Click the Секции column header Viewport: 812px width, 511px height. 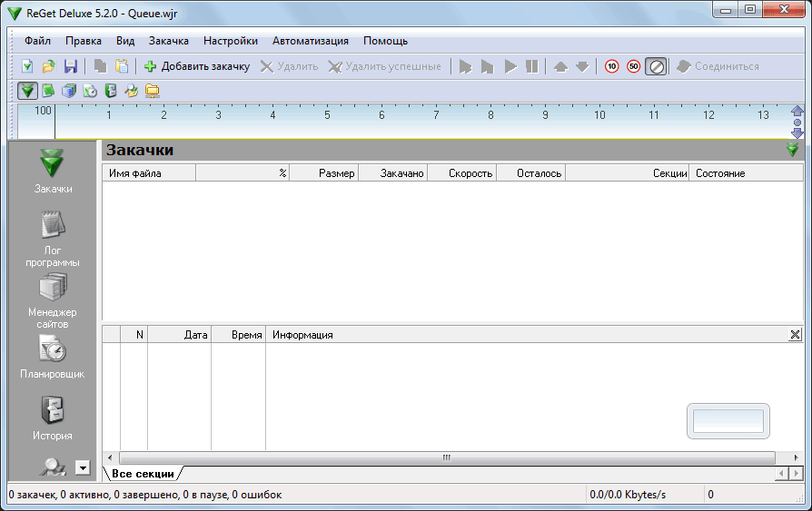point(627,173)
